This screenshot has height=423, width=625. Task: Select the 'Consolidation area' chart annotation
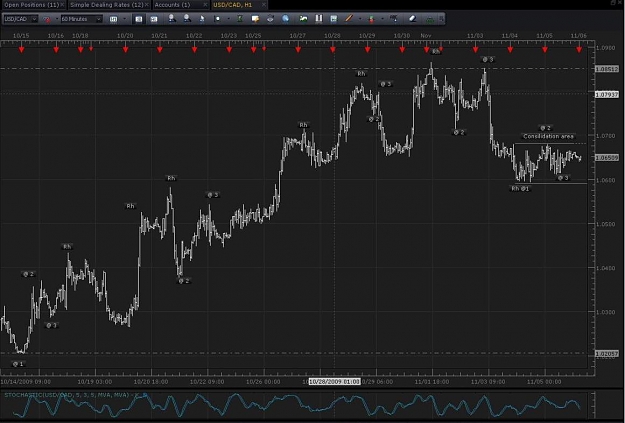tap(548, 136)
